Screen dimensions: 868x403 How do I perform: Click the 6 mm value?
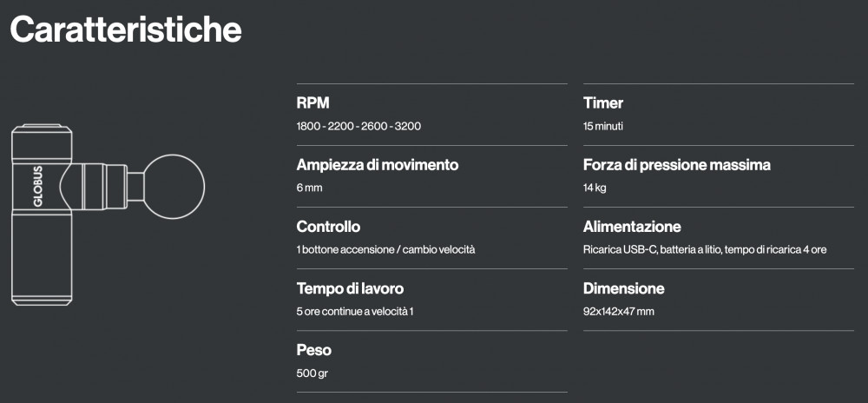(309, 188)
